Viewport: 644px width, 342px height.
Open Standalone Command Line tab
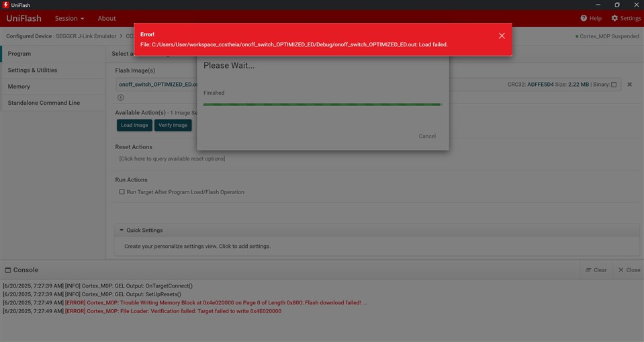click(53, 103)
